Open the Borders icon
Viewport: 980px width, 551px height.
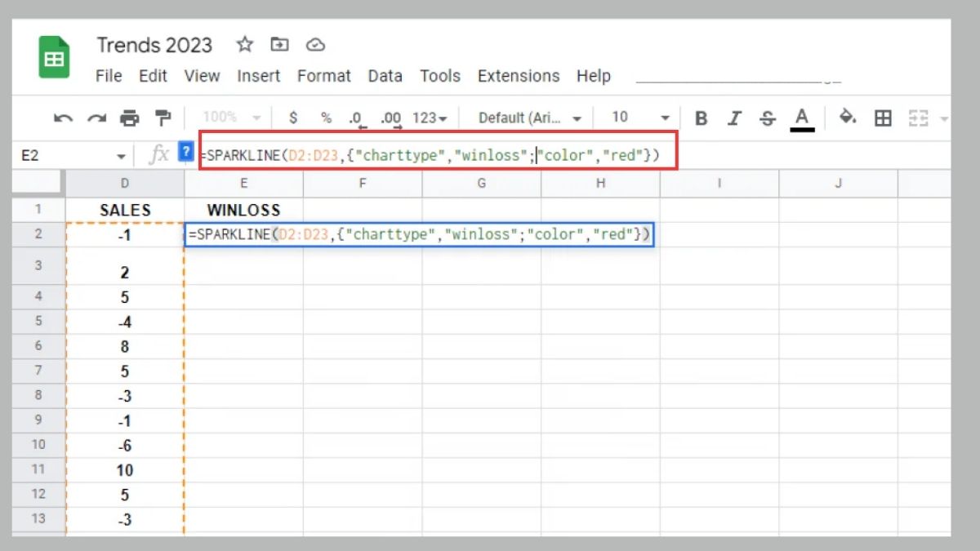(883, 117)
